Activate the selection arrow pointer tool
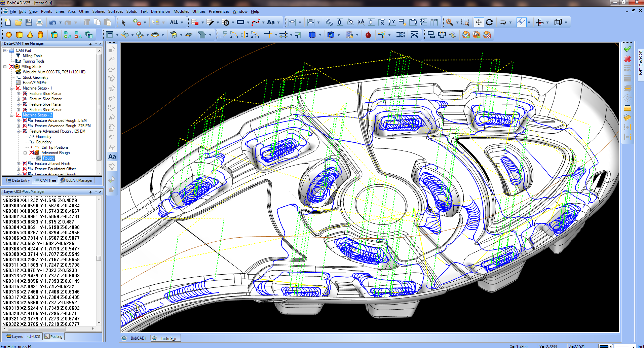This screenshot has width=644, height=348. (123, 23)
